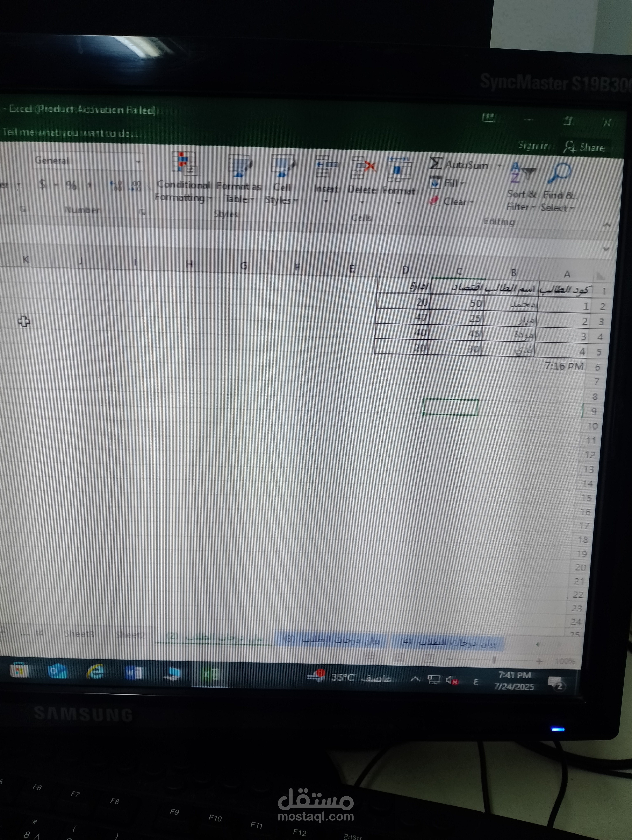Image resolution: width=632 pixels, height=840 pixels.
Task: Expand the formula bar
Action: pos(605,249)
